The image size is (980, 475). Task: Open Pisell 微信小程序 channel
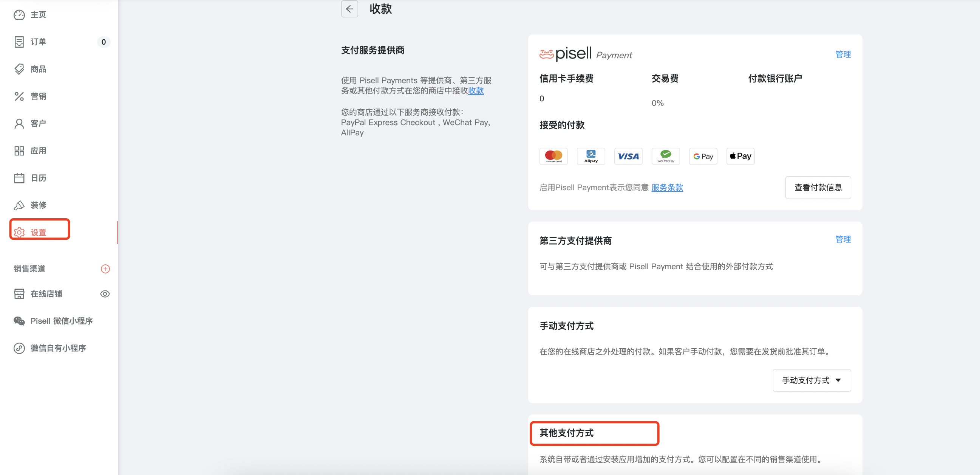[x=62, y=321]
